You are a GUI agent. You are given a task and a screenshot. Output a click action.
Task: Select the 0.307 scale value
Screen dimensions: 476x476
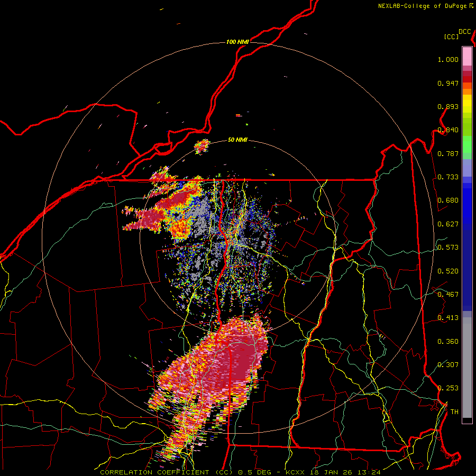click(x=448, y=365)
